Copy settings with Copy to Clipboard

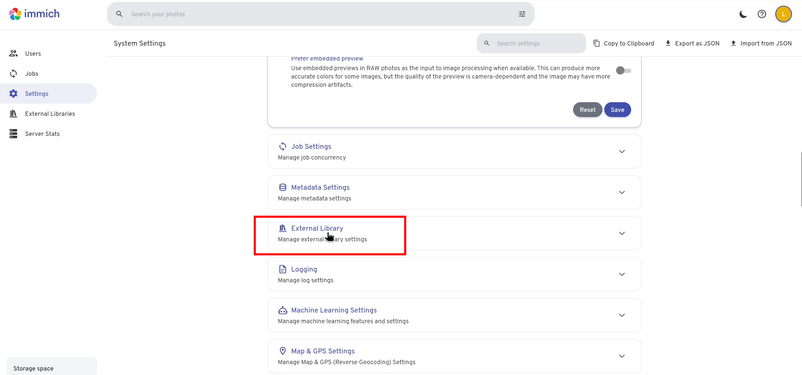click(623, 43)
